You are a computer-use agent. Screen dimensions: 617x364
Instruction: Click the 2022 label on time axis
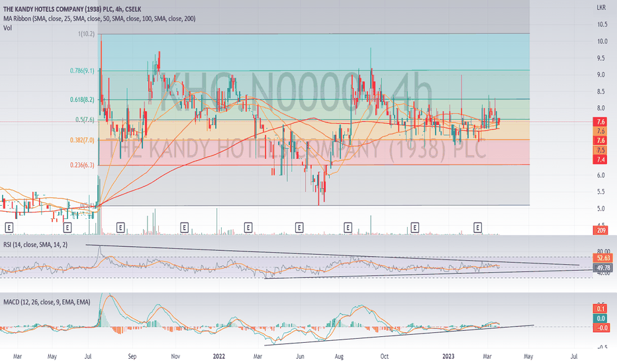pos(218,357)
